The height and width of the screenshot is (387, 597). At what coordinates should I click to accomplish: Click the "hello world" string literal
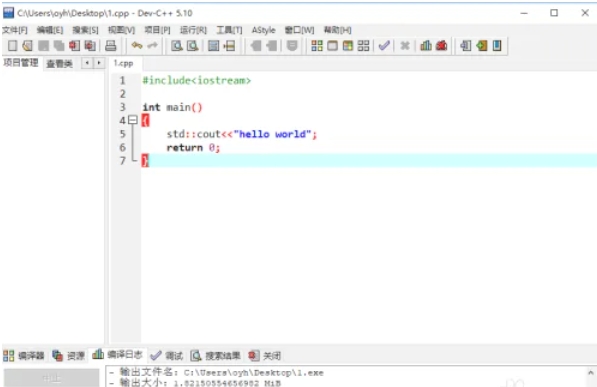click(x=273, y=134)
